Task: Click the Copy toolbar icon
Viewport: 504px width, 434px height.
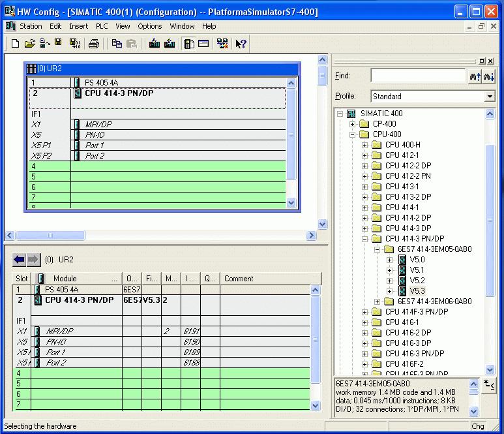Action: pyautogui.click(x=117, y=44)
